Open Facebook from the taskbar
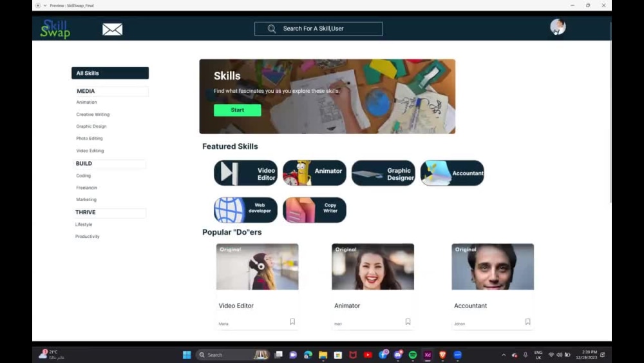644x363 pixels. point(383,355)
